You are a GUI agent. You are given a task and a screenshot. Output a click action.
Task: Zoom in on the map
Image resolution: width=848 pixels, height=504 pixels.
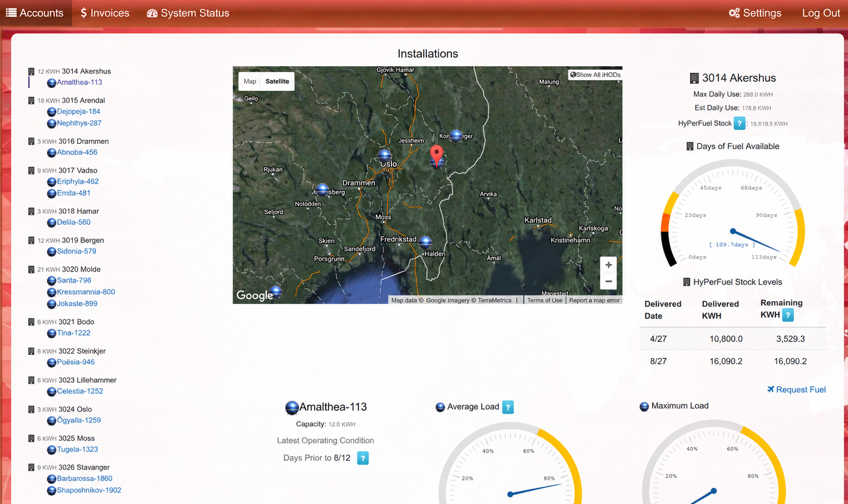point(608,265)
